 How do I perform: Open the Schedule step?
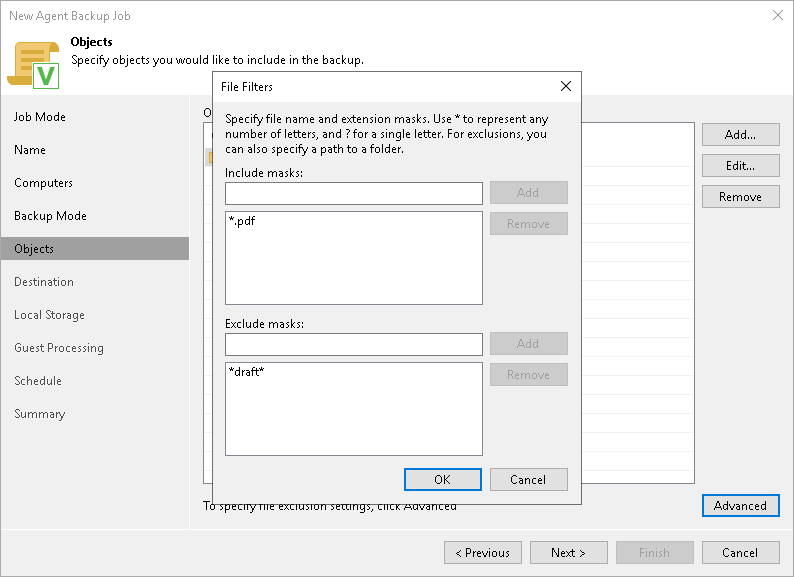[x=38, y=381]
